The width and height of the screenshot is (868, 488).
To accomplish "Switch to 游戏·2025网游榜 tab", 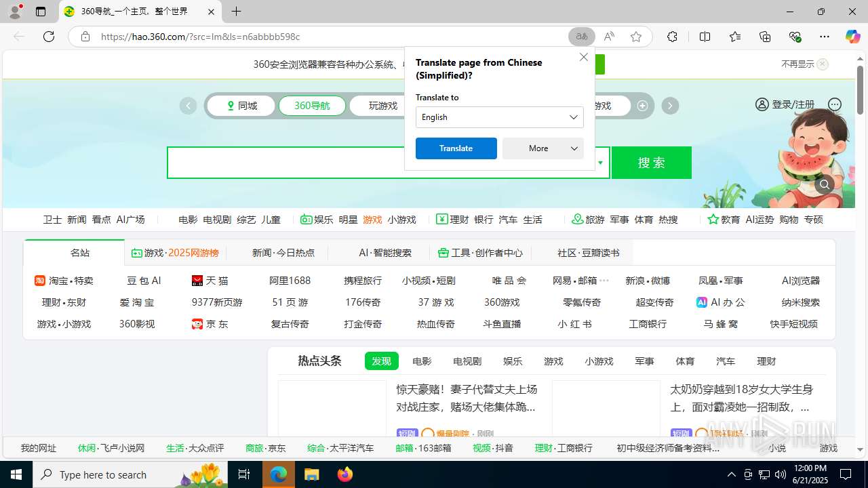I will click(176, 253).
